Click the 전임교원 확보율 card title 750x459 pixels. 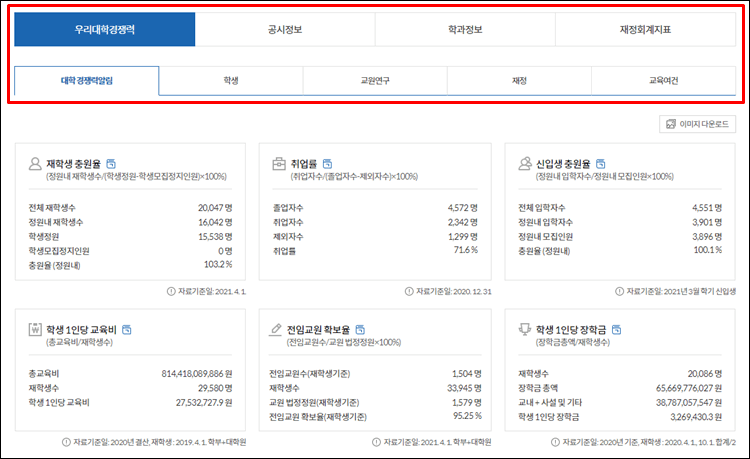coord(318,329)
